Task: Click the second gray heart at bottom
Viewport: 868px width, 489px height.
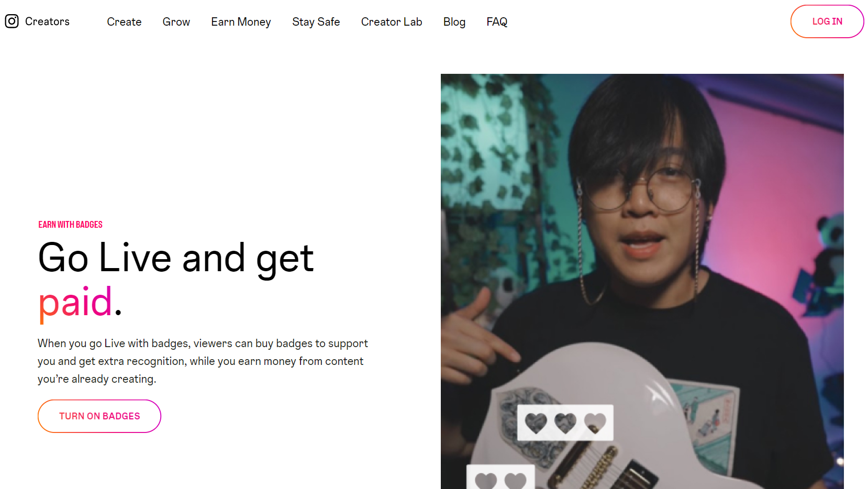Action: [515, 481]
